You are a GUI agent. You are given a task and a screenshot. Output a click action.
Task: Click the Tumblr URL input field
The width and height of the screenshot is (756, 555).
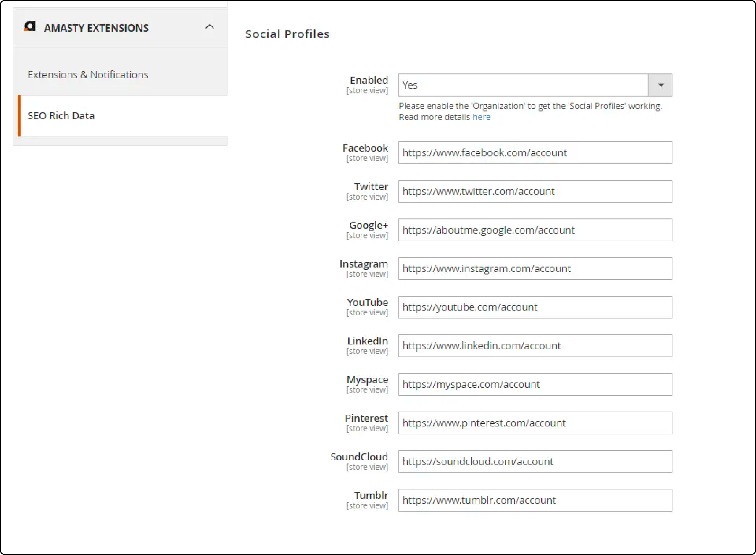pos(535,500)
